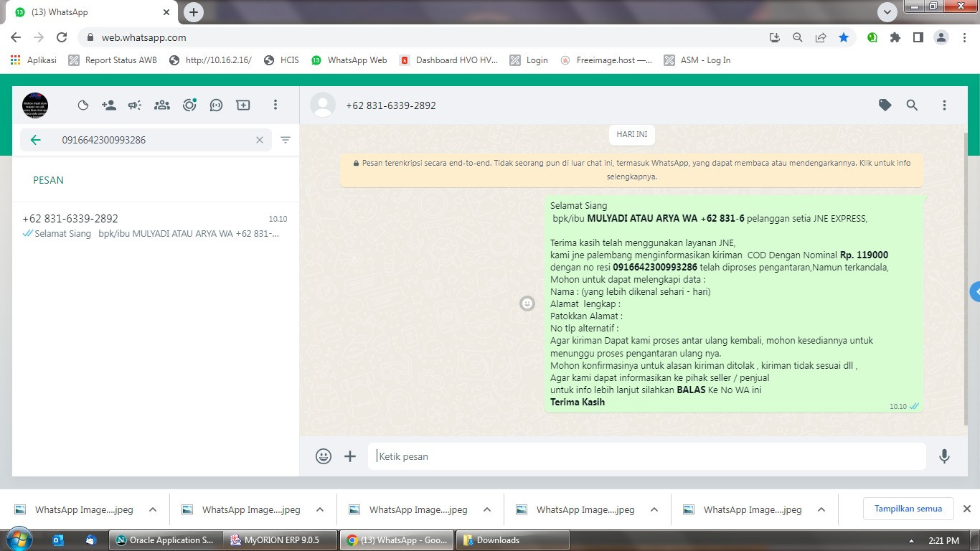
Task: Open the http://10.16.2.16/ bookmark
Action: point(210,60)
